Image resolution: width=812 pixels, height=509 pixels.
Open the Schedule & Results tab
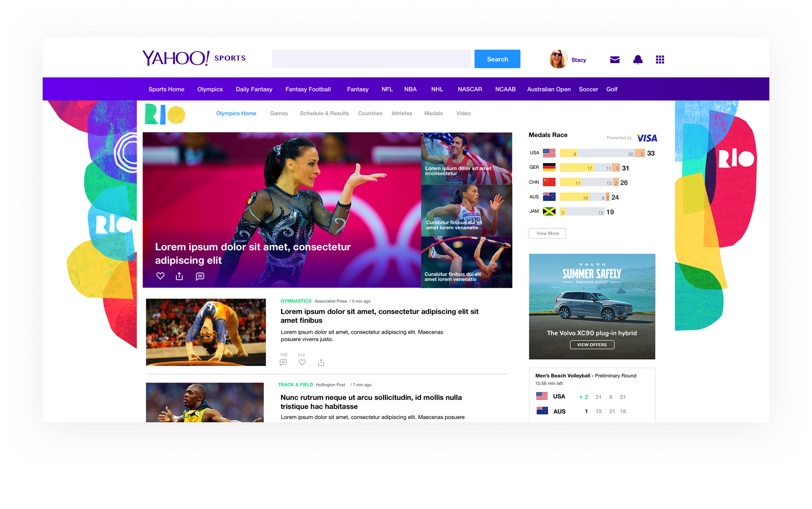(x=324, y=113)
